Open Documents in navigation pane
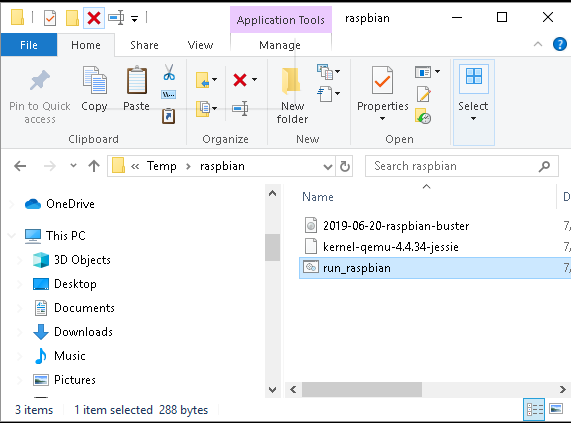Viewport: 571px width, 423px height. click(84, 308)
